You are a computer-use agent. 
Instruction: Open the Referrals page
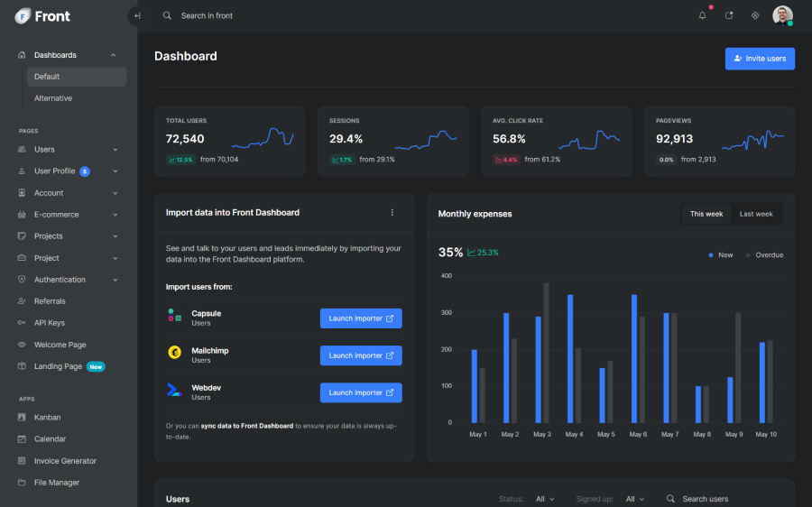[x=50, y=301]
